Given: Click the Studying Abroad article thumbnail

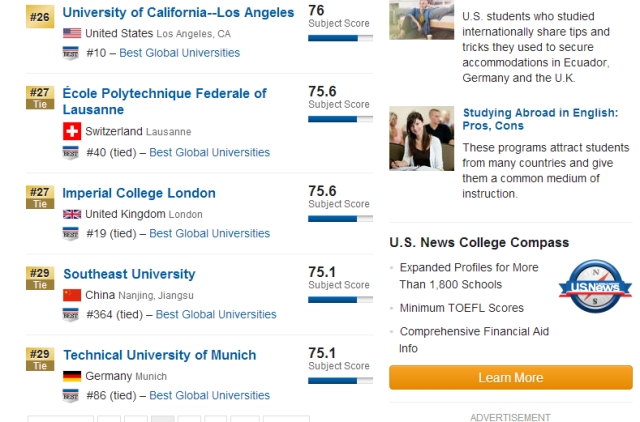Looking at the screenshot, I should pos(421,137).
